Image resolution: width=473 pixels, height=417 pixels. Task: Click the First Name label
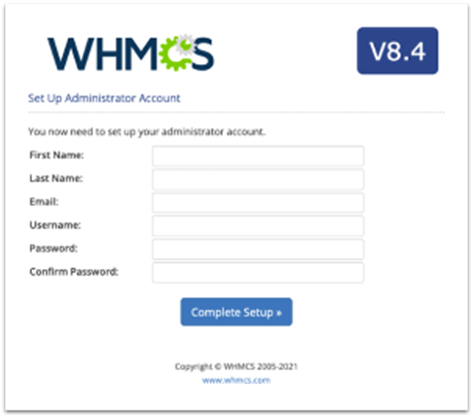pos(57,155)
